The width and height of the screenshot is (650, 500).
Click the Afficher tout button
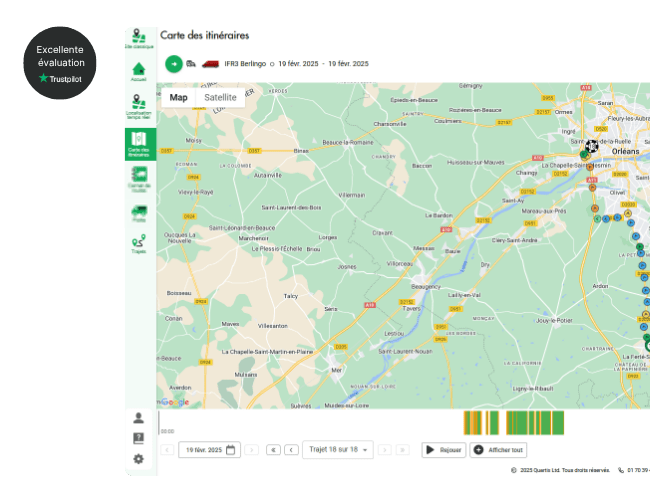(x=498, y=450)
